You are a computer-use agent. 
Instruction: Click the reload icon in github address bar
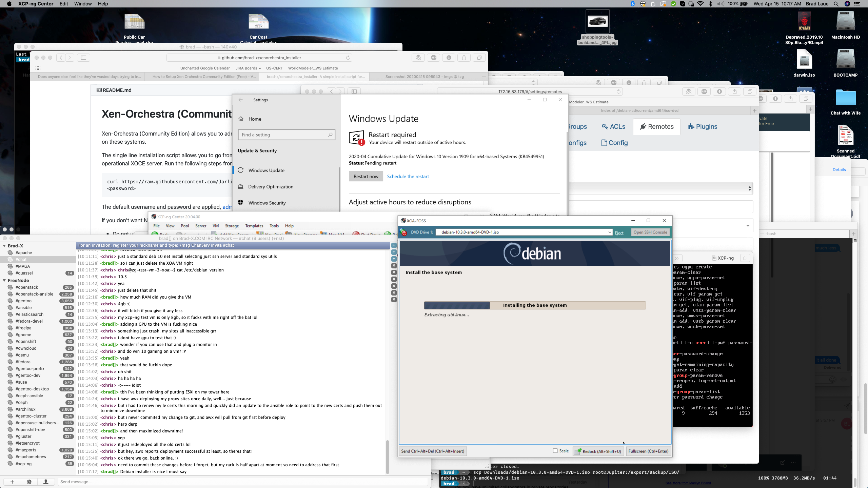pyautogui.click(x=348, y=58)
